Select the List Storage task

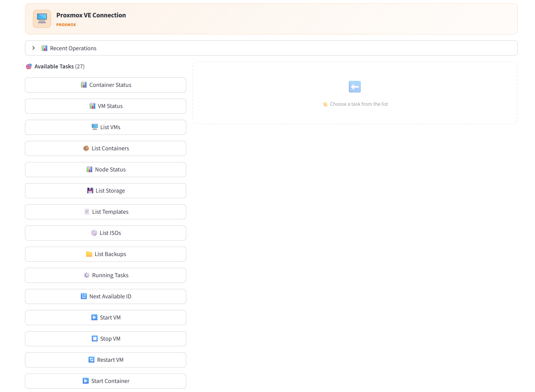click(x=105, y=191)
